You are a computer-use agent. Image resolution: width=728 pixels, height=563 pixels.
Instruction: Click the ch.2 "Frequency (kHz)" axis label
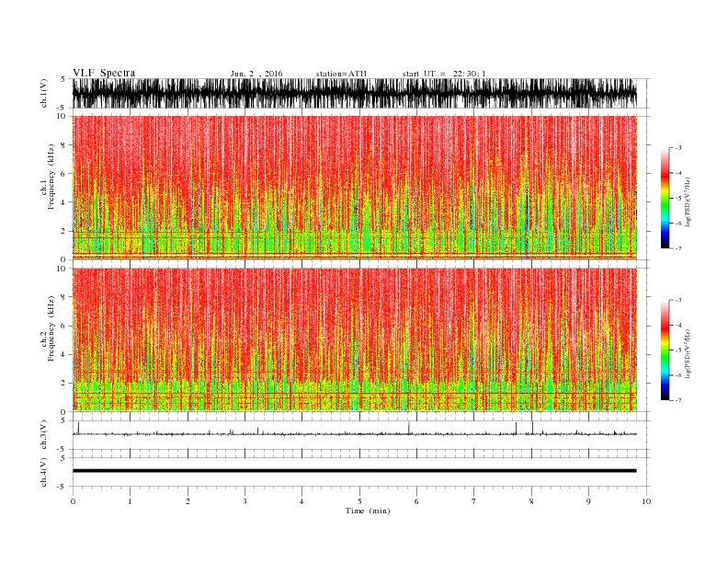click(x=51, y=329)
